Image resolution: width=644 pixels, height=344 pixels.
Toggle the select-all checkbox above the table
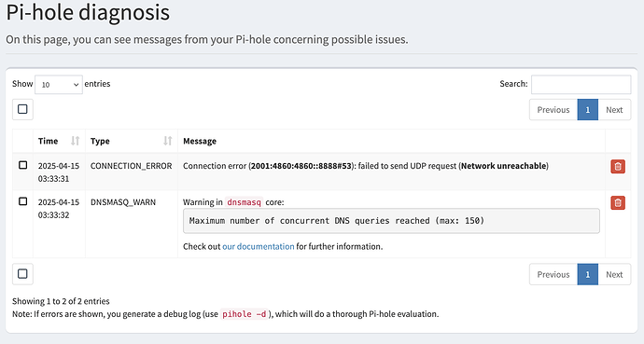point(22,109)
